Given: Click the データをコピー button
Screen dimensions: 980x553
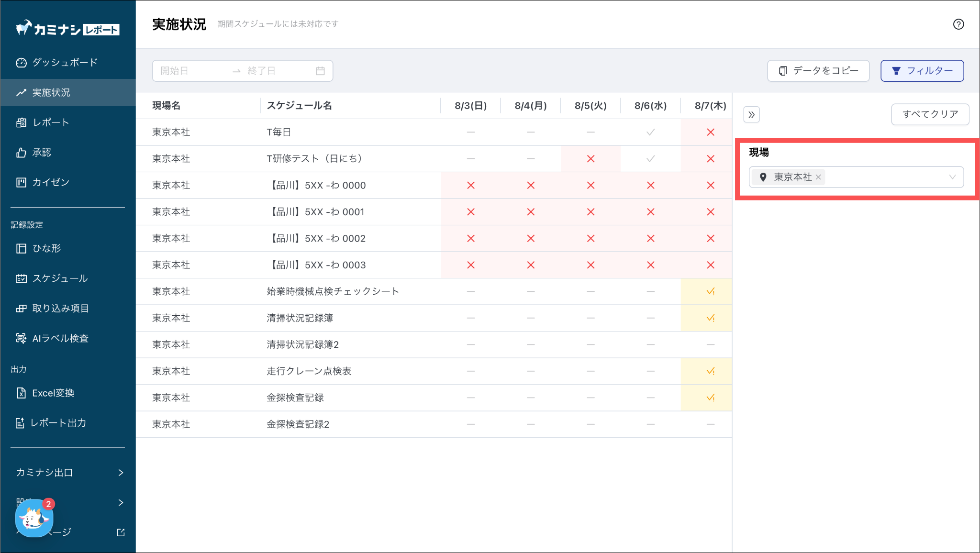Looking at the screenshot, I should click(818, 71).
